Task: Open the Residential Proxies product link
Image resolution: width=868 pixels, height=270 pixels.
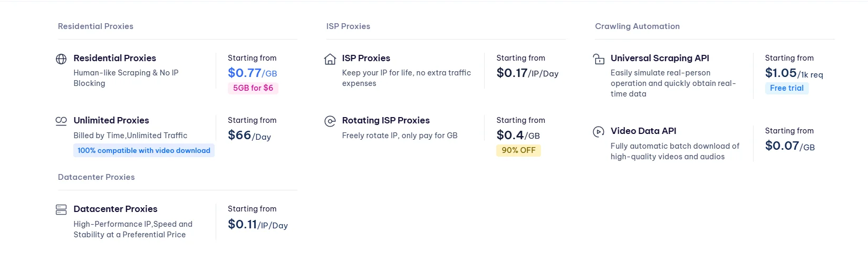Action: 114,58
